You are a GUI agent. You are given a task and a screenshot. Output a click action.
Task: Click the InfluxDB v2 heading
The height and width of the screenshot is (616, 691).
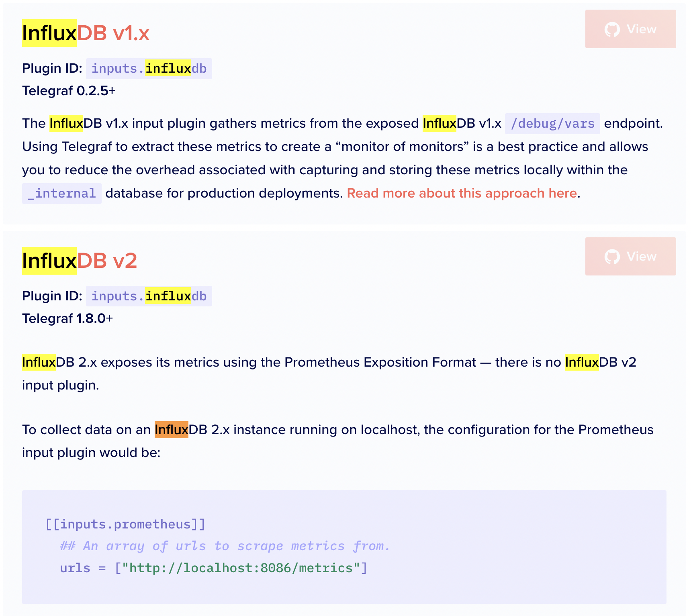80,261
